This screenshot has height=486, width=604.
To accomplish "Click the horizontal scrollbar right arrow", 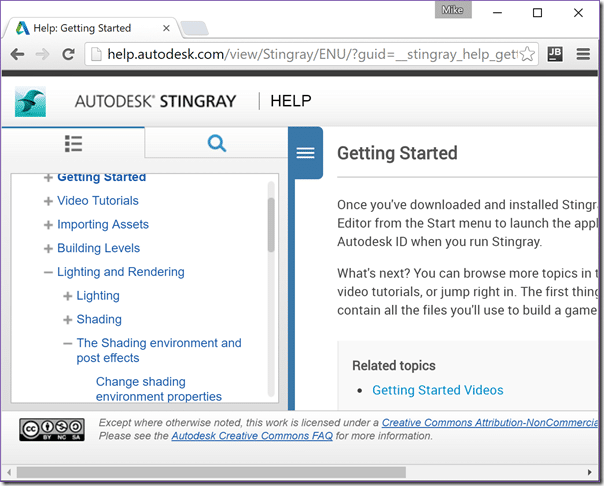I will pos(589,473).
